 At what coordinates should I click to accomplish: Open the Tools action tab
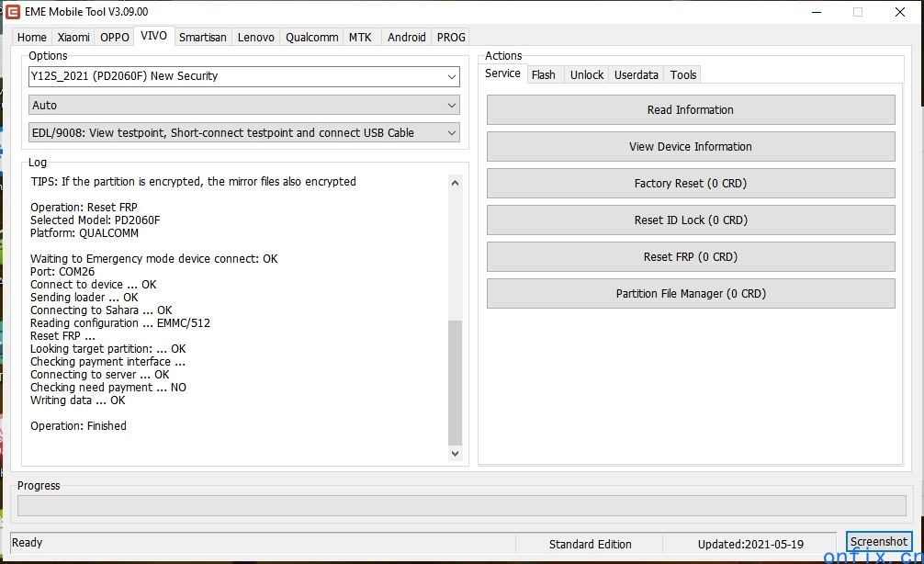point(682,74)
